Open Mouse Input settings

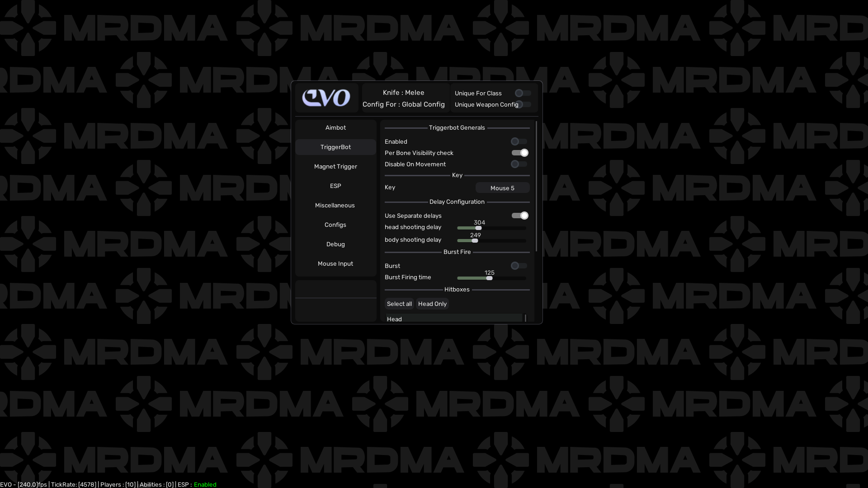(335, 264)
